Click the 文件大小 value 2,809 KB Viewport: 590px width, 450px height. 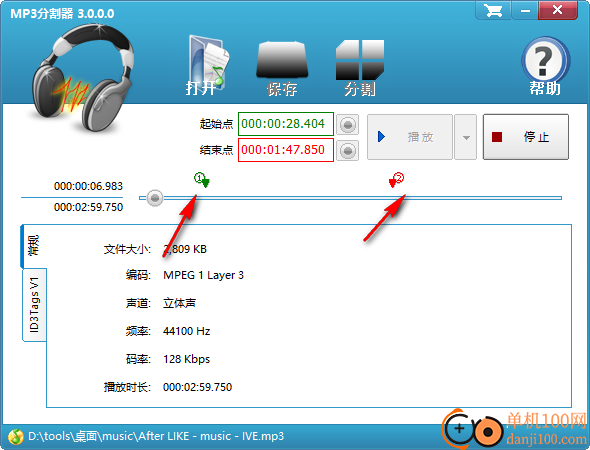[185, 249]
